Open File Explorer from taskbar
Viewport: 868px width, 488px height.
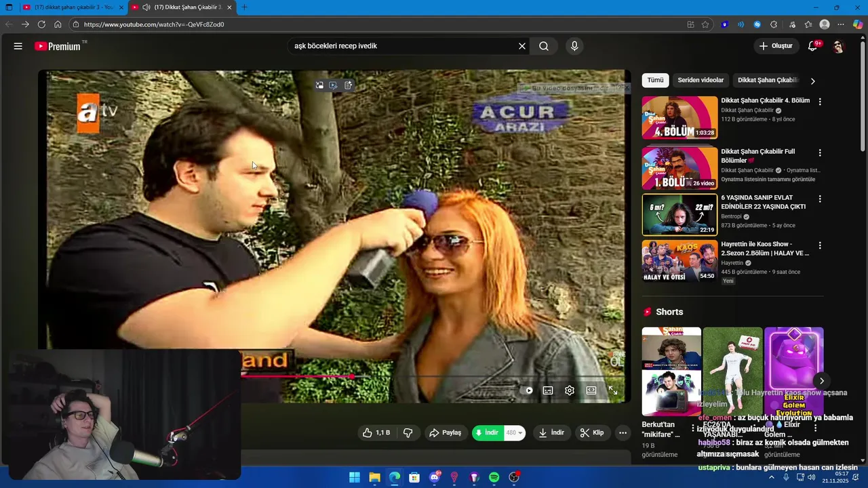pos(374,477)
